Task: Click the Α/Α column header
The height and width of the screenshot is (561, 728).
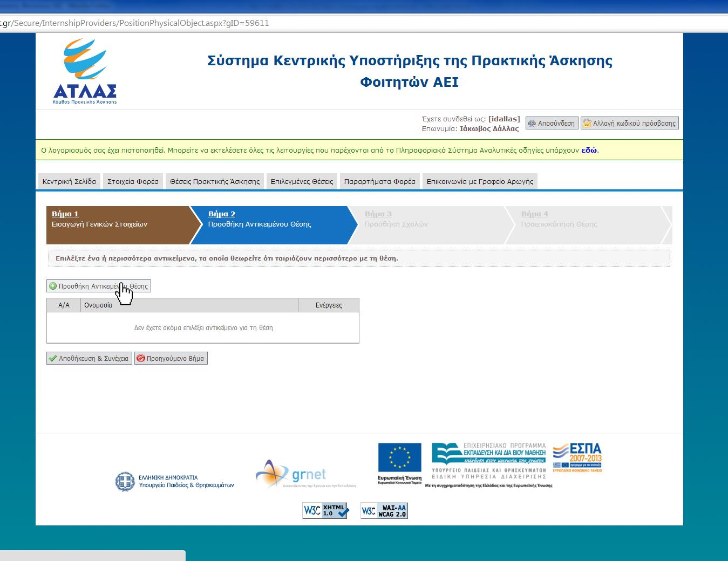Action: [64, 305]
